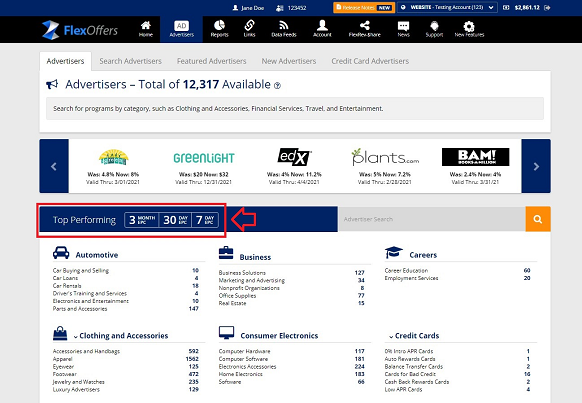Click the 123452 account ID icon
The height and width of the screenshot is (403, 582).
[x=279, y=8]
